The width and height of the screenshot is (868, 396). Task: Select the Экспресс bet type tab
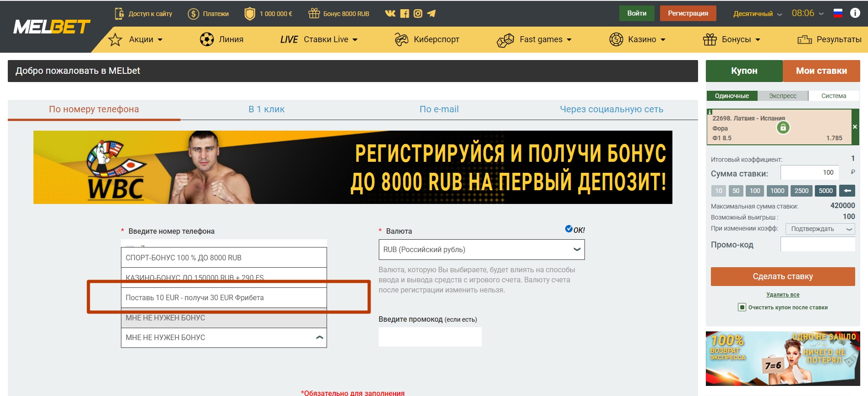pyautogui.click(x=783, y=96)
